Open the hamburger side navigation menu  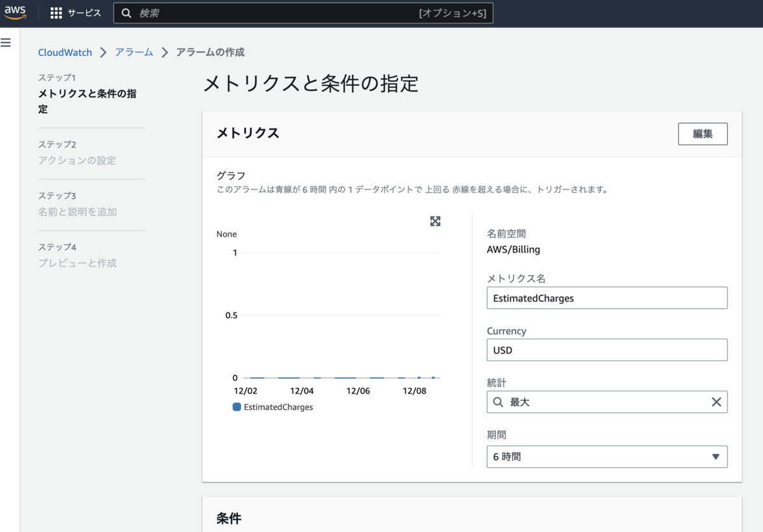tap(6, 43)
